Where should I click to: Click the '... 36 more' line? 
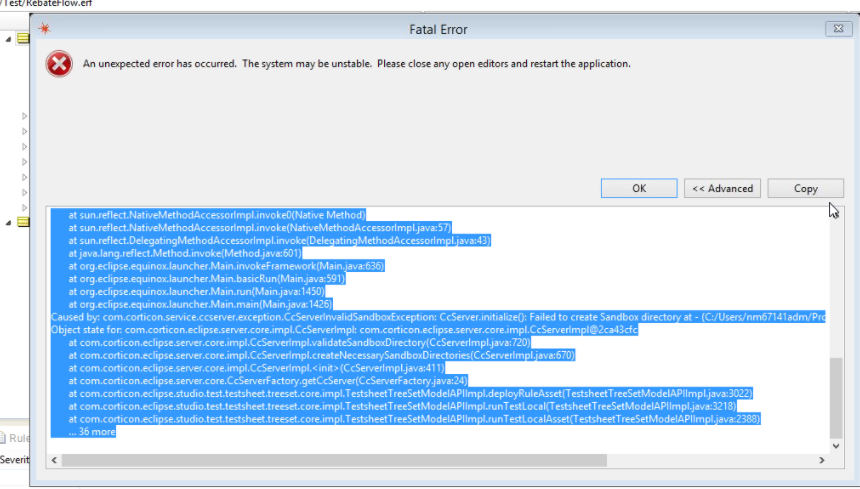[x=92, y=432]
